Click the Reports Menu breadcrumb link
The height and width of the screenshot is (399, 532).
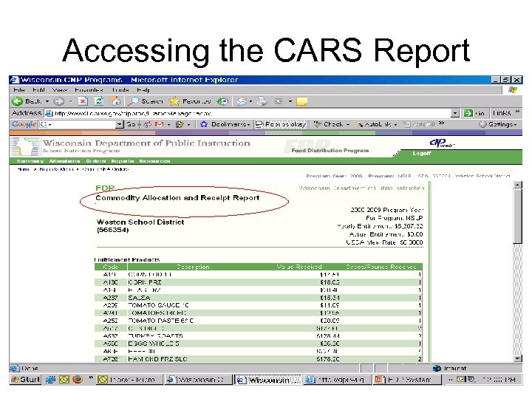56,169
